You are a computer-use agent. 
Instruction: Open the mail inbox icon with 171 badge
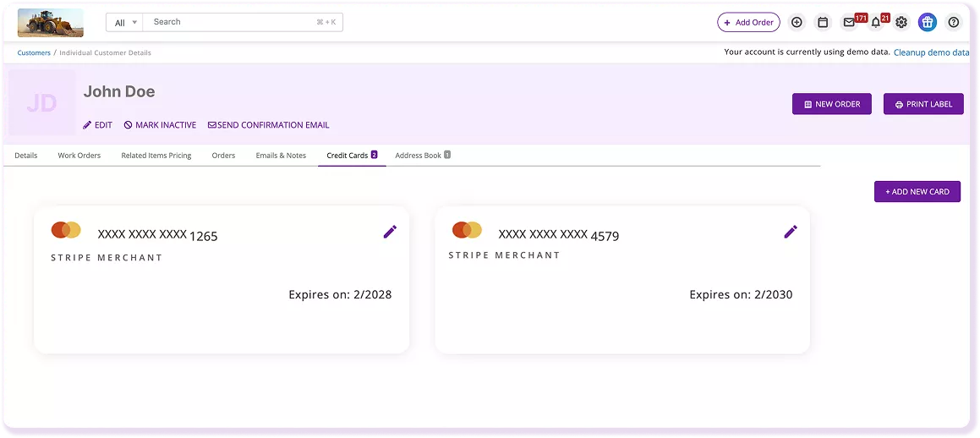click(849, 23)
